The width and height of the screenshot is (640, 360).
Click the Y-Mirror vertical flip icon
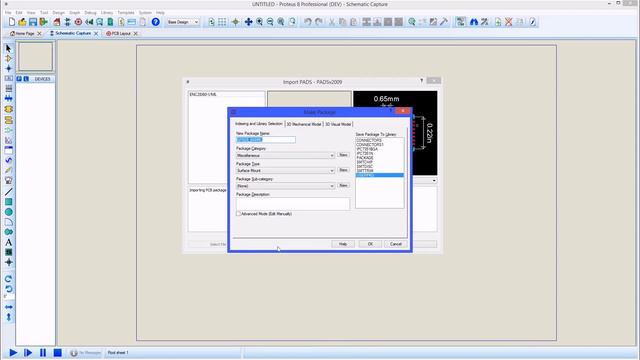click(x=9, y=317)
